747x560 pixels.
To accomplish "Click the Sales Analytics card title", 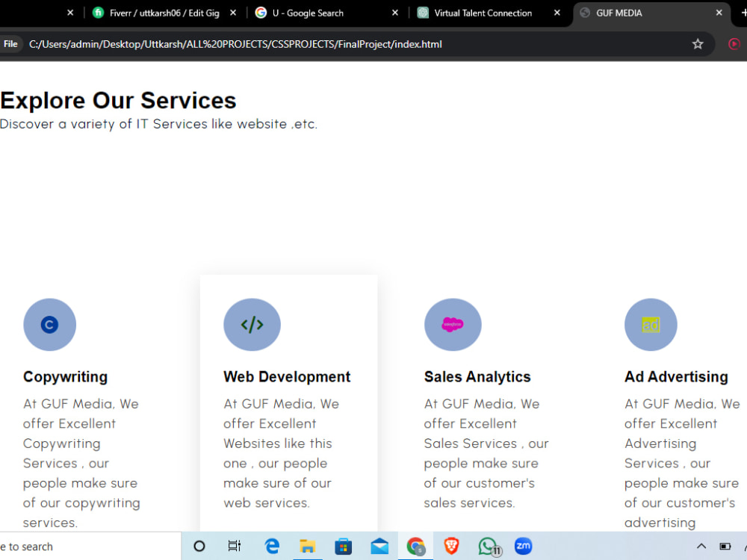I will [477, 376].
